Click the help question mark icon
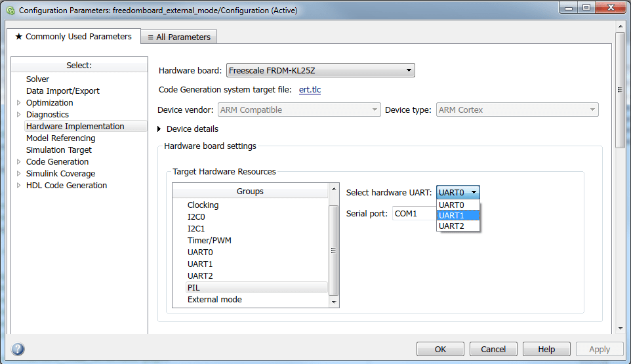The width and height of the screenshot is (631, 364). click(x=18, y=349)
